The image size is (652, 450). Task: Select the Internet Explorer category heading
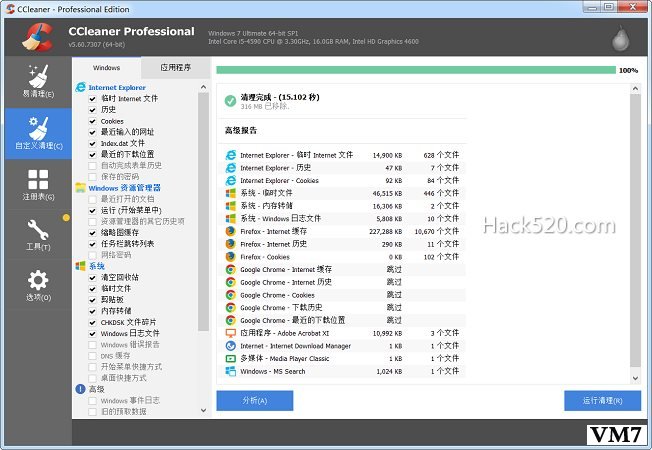pyautogui.click(x=117, y=88)
